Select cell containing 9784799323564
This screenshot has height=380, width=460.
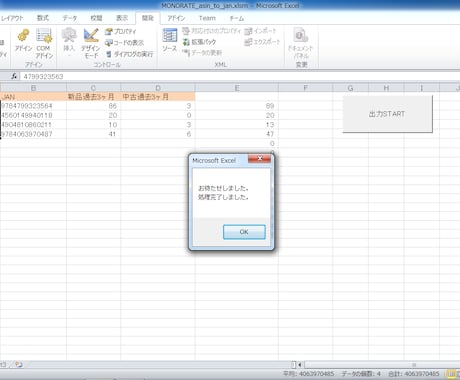[33, 106]
